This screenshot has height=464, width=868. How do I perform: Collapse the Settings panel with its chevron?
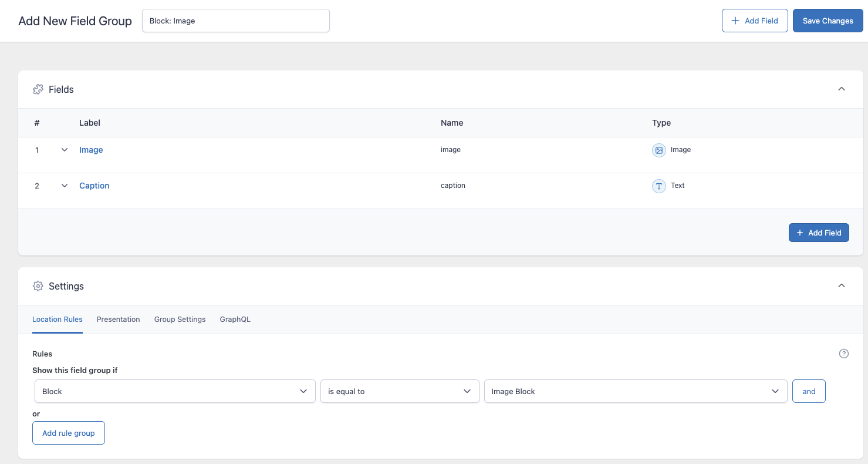point(842,286)
